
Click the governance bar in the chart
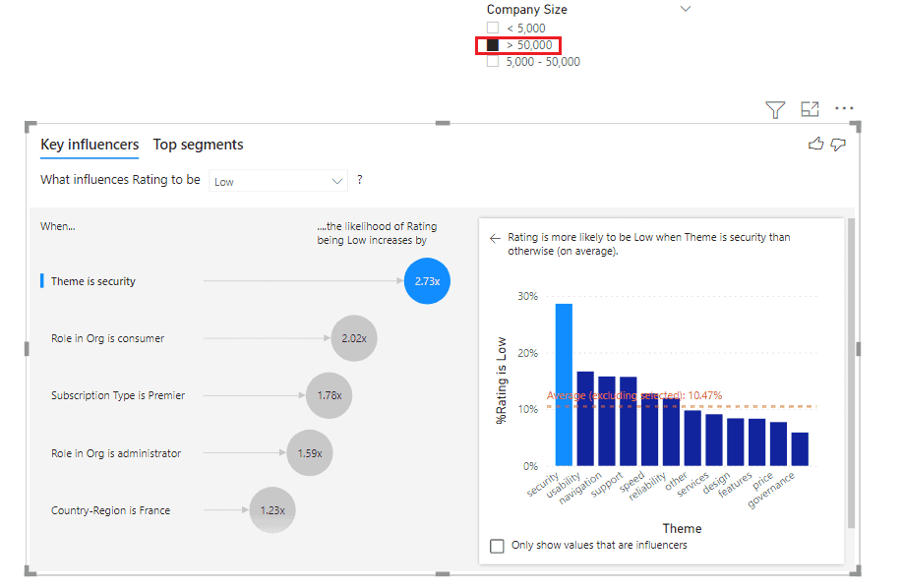[x=800, y=449]
